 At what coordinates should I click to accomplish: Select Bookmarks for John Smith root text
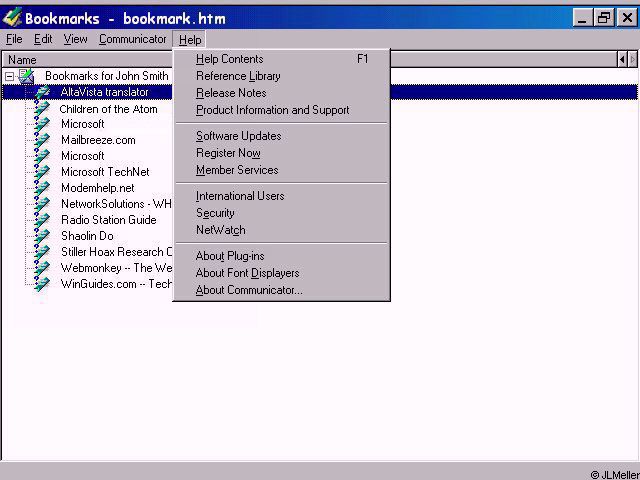pyautogui.click(x=107, y=76)
